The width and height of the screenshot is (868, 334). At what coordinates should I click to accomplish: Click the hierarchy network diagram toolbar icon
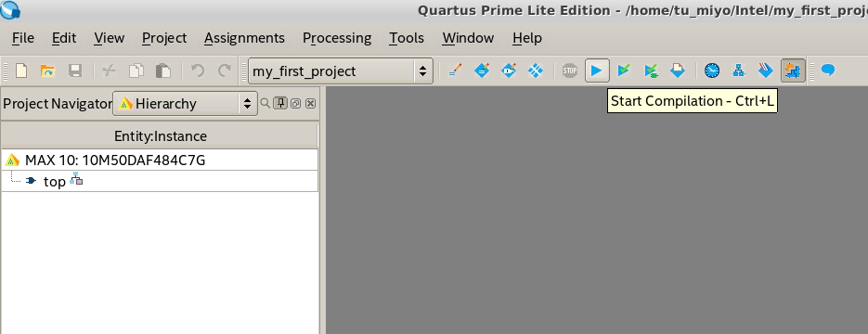pyautogui.click(x=738, y=71)
